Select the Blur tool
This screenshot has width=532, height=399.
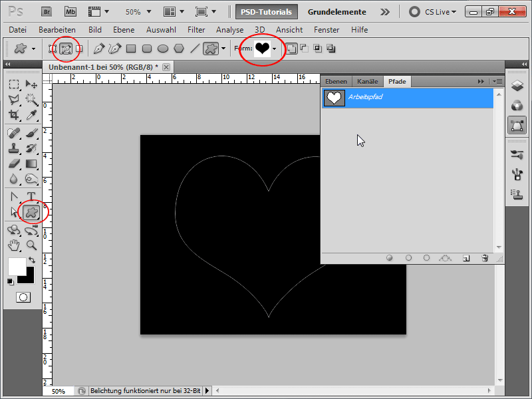click(14, 179)
